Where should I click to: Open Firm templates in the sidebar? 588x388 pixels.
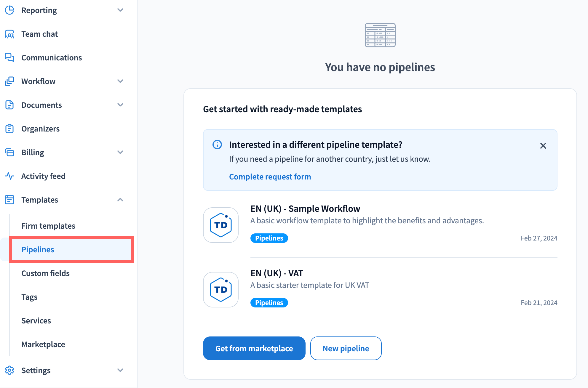tap(48, 226)
